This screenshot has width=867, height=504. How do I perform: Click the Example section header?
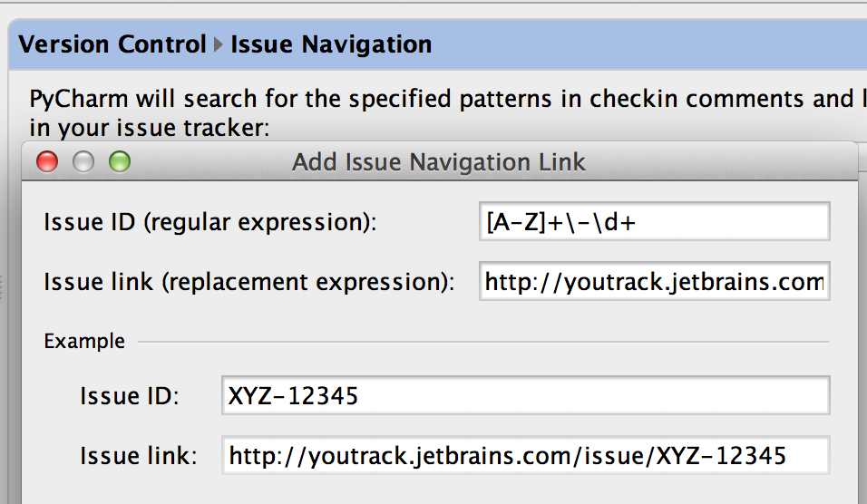(84, 341)
